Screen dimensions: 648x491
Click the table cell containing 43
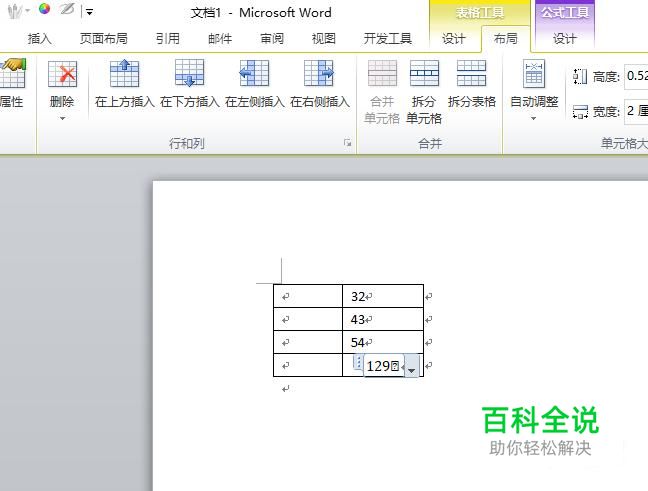383,319
